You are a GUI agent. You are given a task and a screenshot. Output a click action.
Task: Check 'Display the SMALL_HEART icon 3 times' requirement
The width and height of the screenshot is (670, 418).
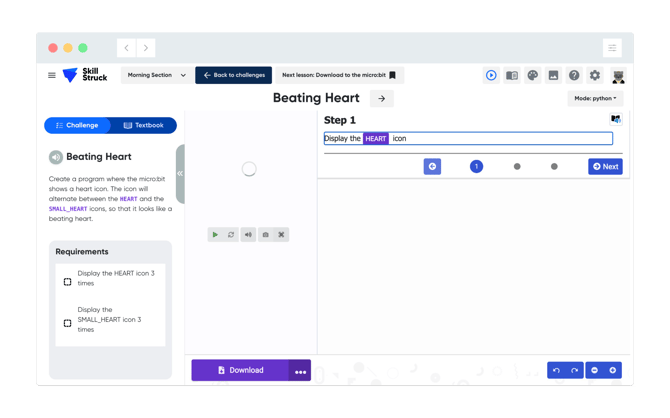tap(68, 323)
